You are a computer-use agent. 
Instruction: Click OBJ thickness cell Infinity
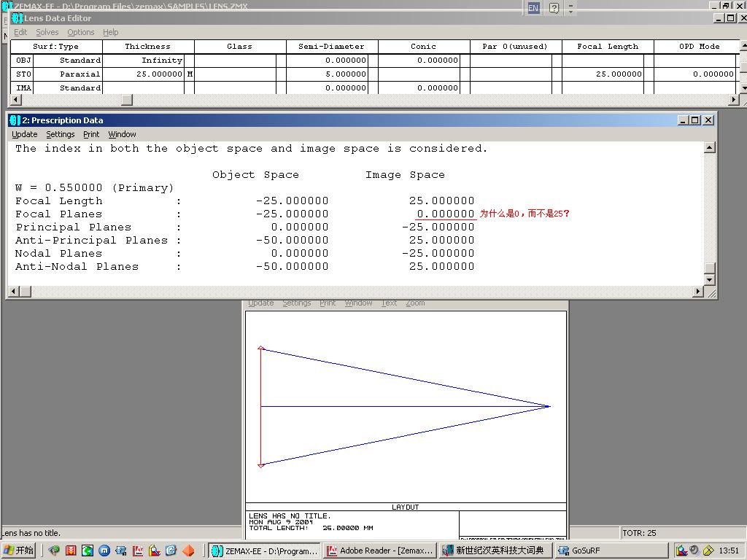point(144,60)
